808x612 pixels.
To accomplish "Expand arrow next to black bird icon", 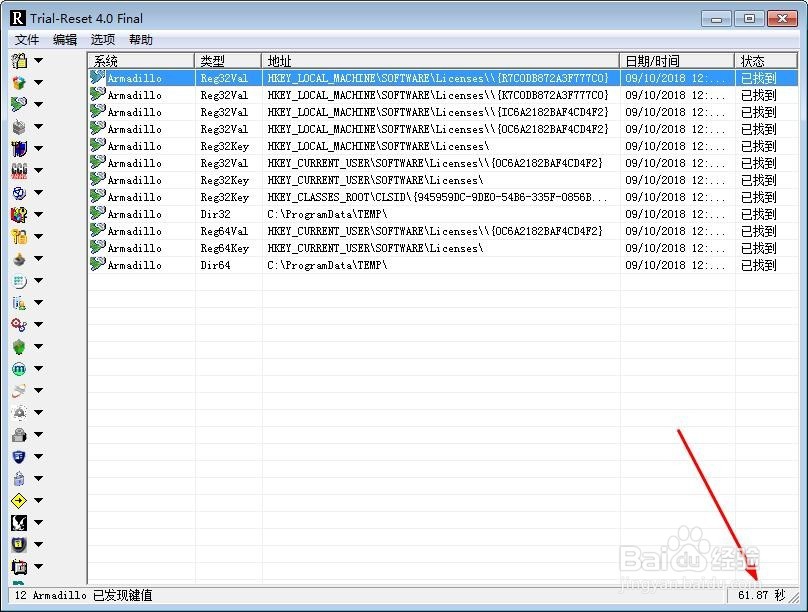I will click(39, 522).
